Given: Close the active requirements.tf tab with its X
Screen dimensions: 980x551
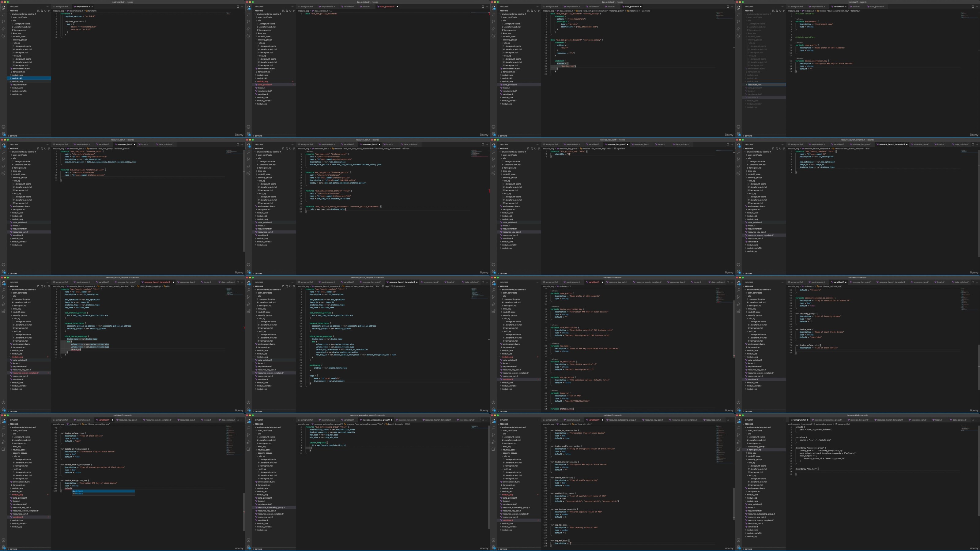Looking at the screenshot, I should click(92, 6).
